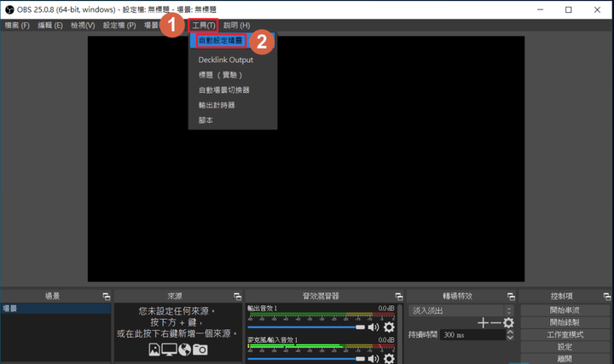Click the camera source icon in 來源
614x364 pixels.
(x=200, y=350)
